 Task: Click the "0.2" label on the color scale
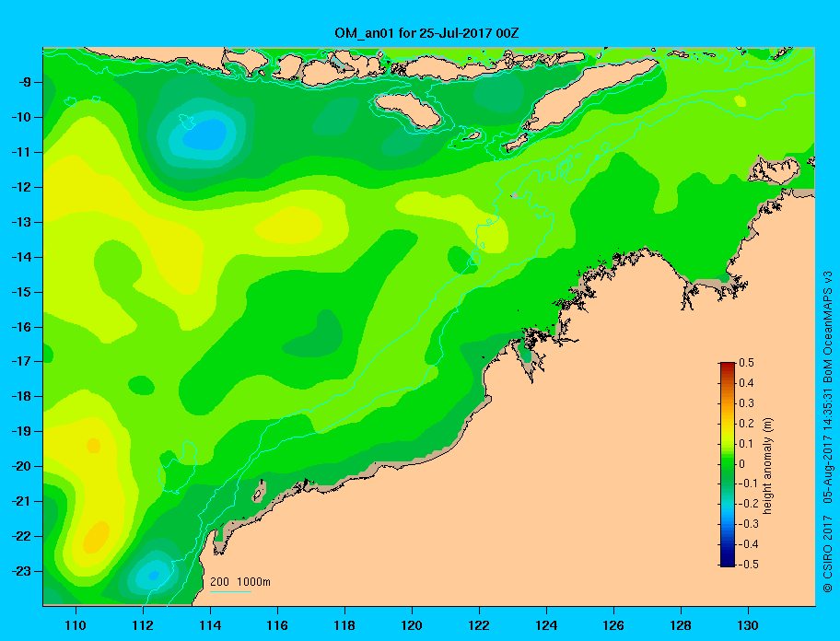point(746,423)
